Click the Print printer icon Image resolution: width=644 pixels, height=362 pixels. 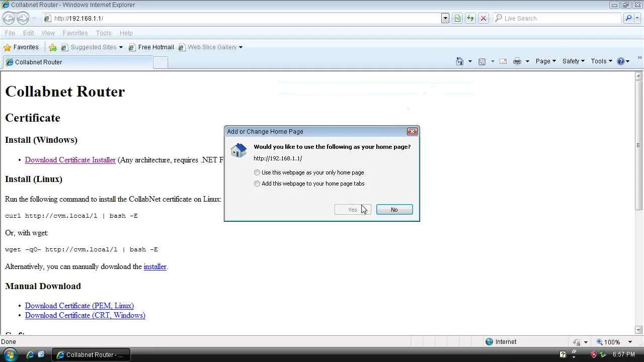[x=517, y=61]
